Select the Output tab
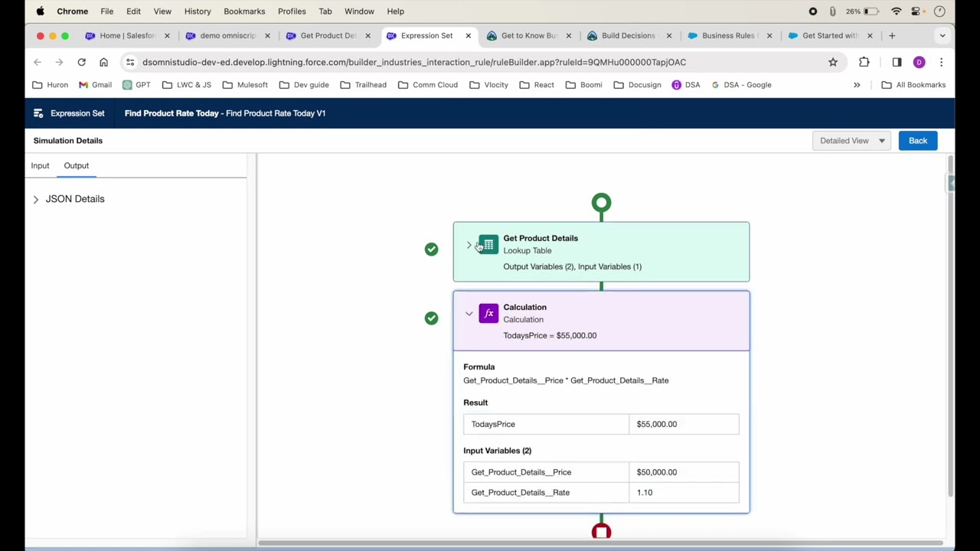Image resolution: width=980 pixels, height=551 pixels. coord(77,165)
